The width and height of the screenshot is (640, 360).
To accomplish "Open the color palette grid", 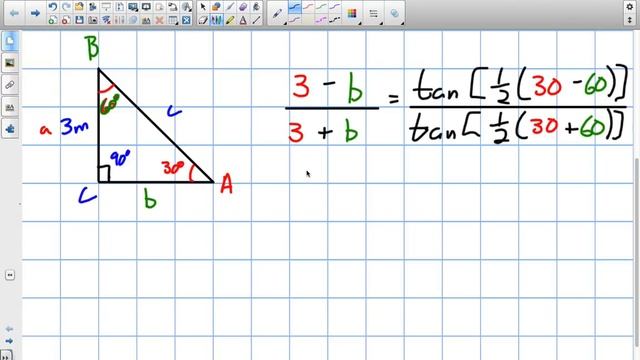I will click(352, 13).
